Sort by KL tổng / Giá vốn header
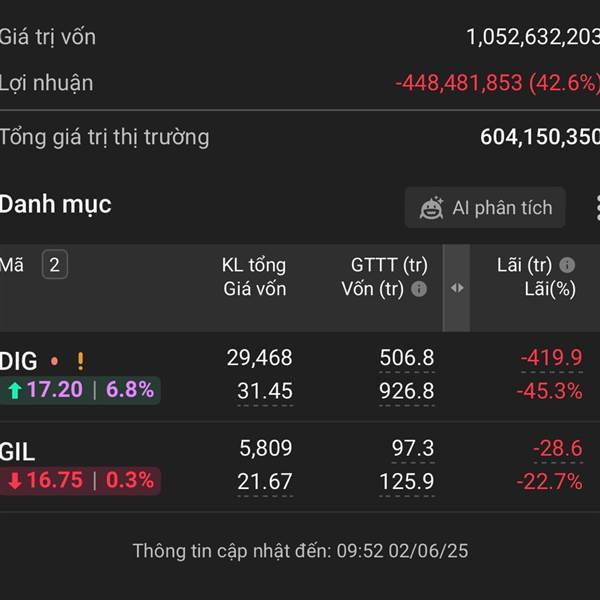The image size is (600, 600). [254, 277]
